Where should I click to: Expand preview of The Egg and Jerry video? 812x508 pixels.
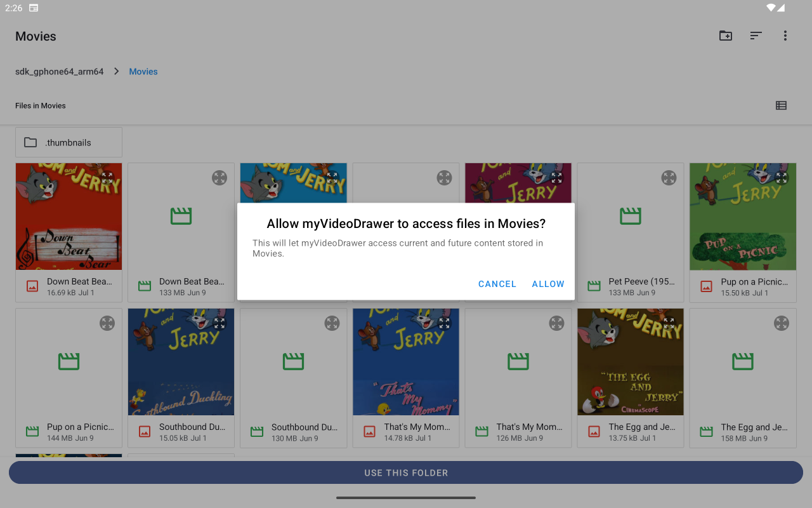tap(781, 323)
